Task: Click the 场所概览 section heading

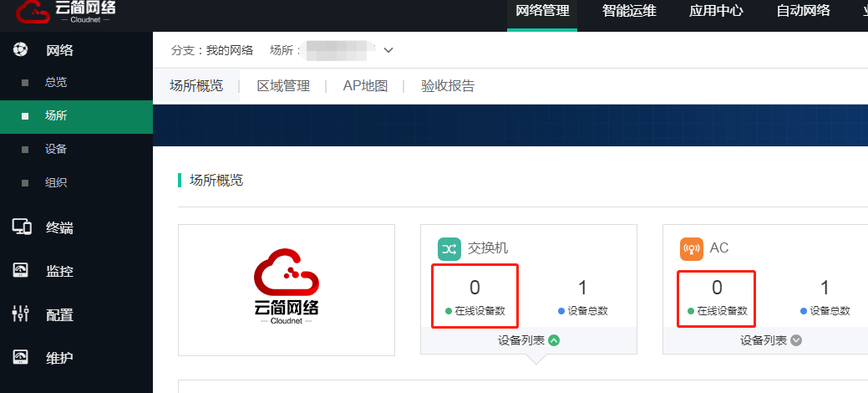Action: point(216,180)
